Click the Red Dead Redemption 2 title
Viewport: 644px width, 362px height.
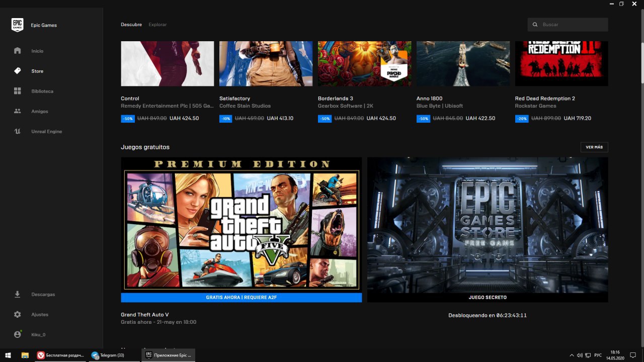[545, 99]
